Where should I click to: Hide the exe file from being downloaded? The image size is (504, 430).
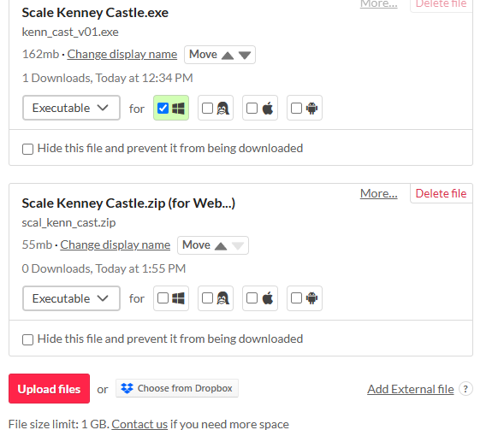coord(27,150)
